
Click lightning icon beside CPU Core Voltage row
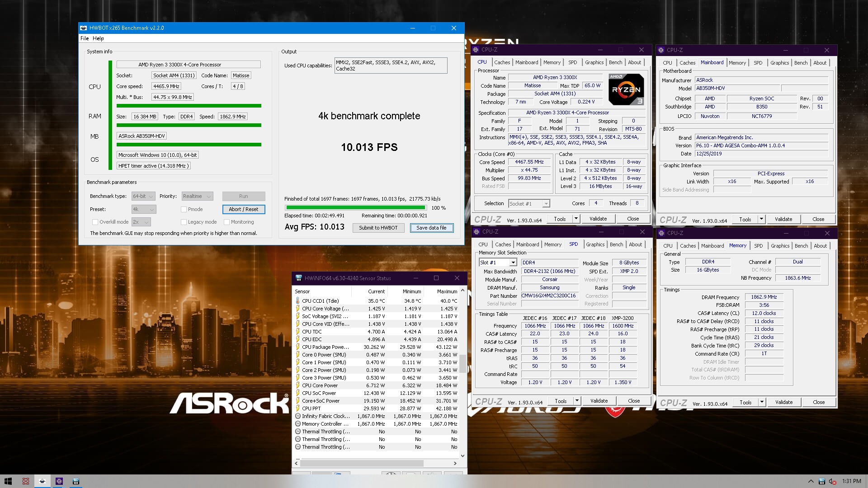point(297,309)
